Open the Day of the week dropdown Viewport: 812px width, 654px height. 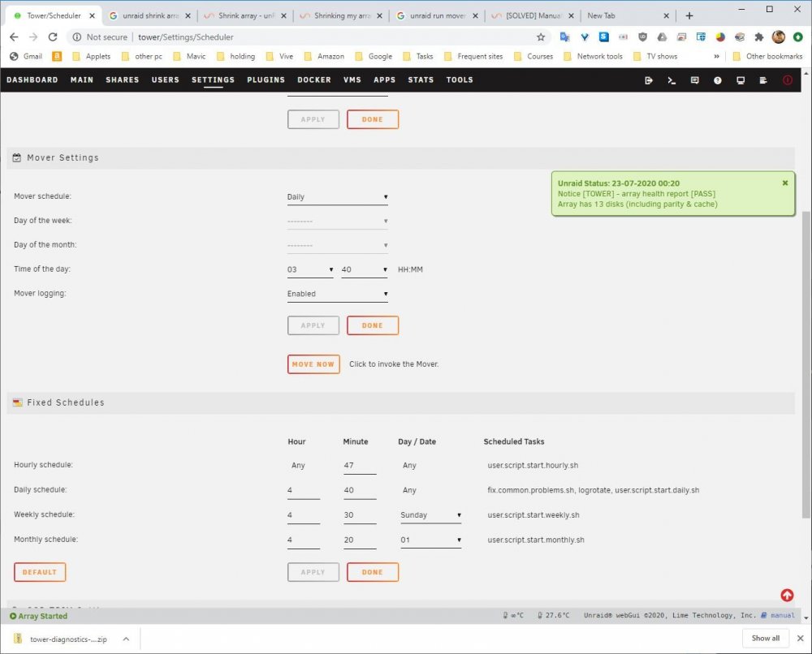pos(338,222)
